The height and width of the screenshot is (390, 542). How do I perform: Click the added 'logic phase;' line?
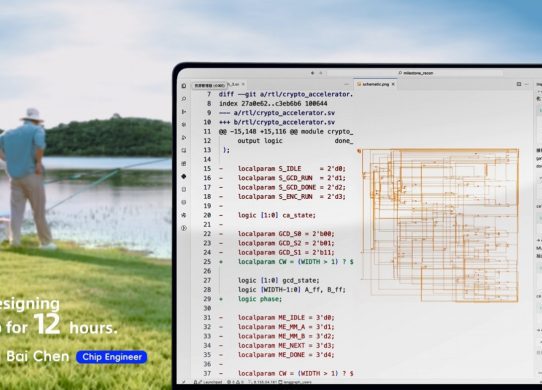[x=260, y=299]
